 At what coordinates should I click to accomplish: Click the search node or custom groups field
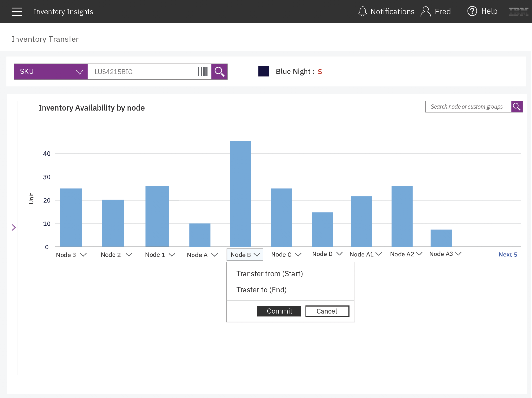468,107
